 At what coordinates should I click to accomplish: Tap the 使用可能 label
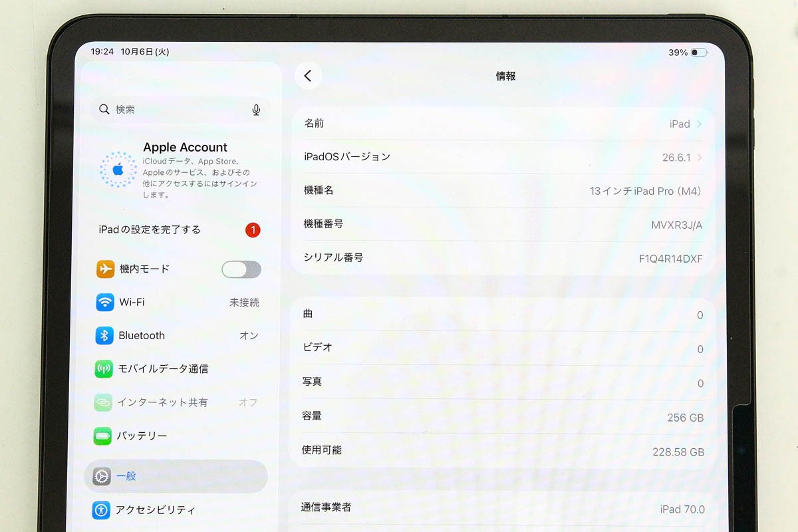point(321,450)
